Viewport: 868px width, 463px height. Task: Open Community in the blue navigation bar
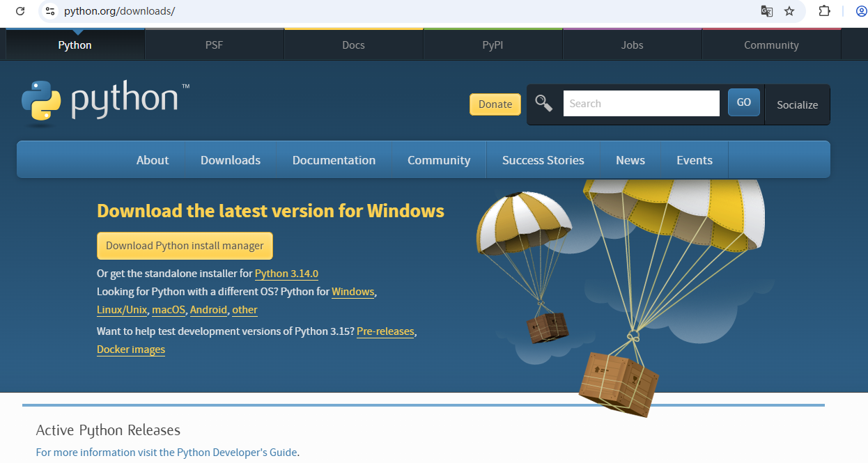(x=439, y=160)
